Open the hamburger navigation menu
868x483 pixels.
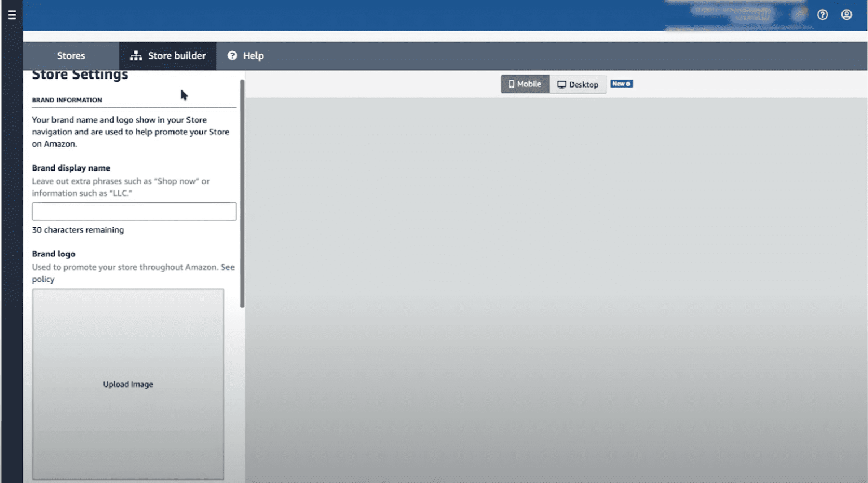coord(12,15)
